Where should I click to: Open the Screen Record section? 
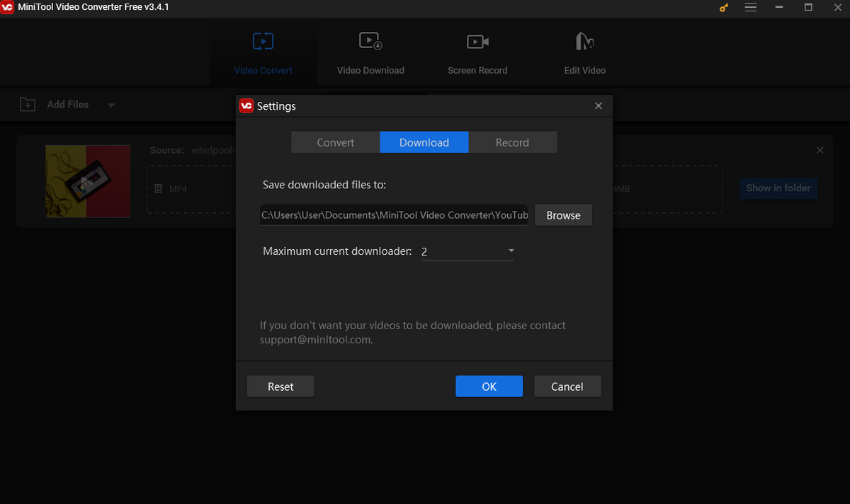click(x=477, y=53)
